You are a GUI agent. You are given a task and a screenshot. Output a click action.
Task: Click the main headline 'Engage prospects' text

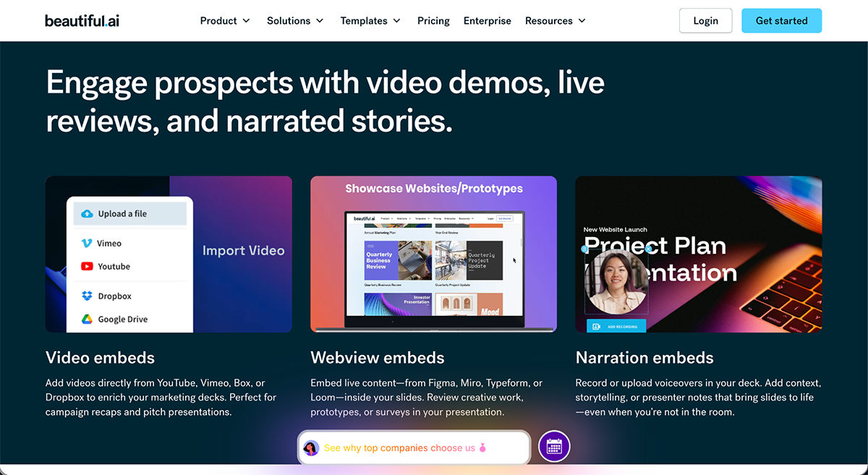click(325, 102)
